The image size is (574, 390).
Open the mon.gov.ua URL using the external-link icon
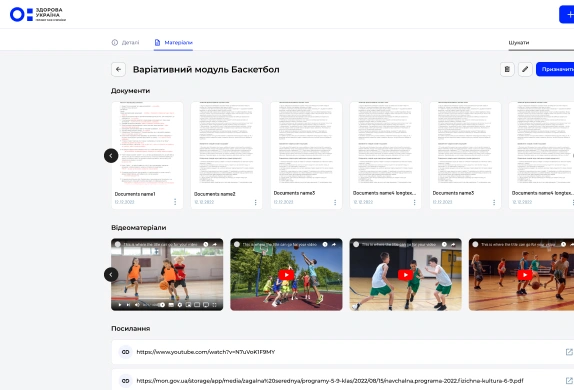pos(569,381)
